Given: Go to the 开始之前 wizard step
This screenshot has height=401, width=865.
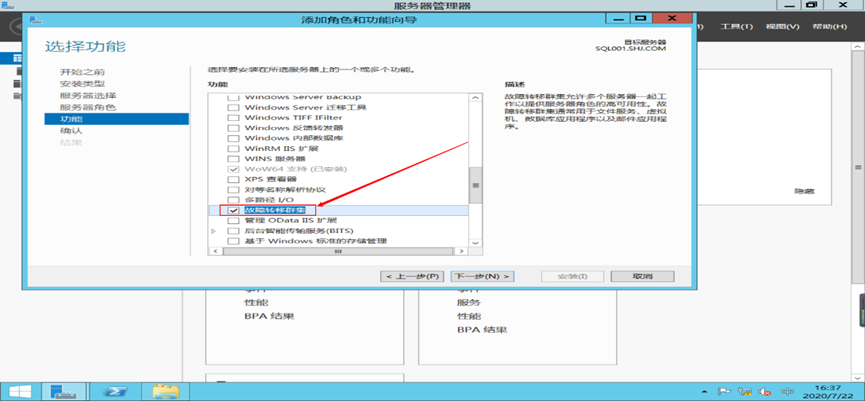Looking at the screenshot, I should pyautogui.click(x=82, y=72).
